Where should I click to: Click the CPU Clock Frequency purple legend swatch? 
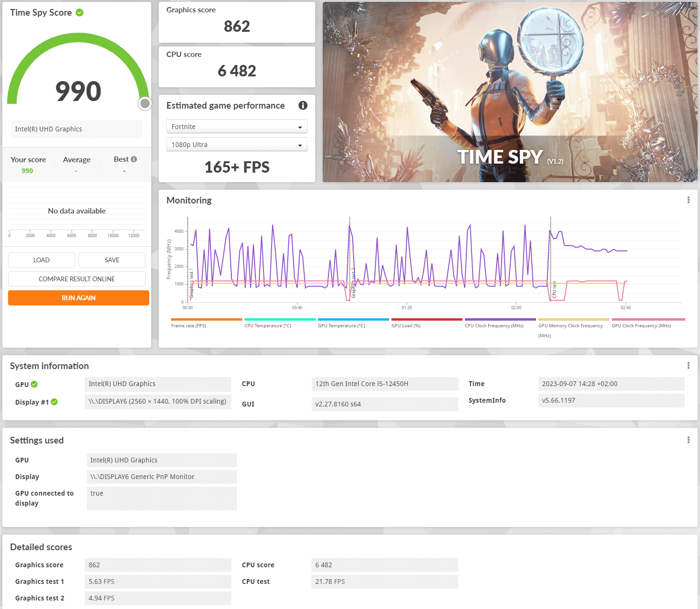click(x=500, y=320)
